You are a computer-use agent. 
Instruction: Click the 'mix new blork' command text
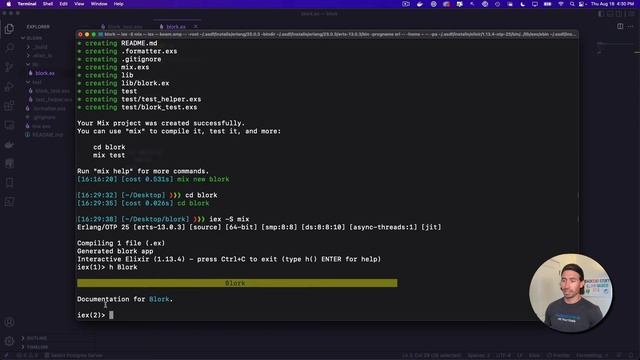203,179
